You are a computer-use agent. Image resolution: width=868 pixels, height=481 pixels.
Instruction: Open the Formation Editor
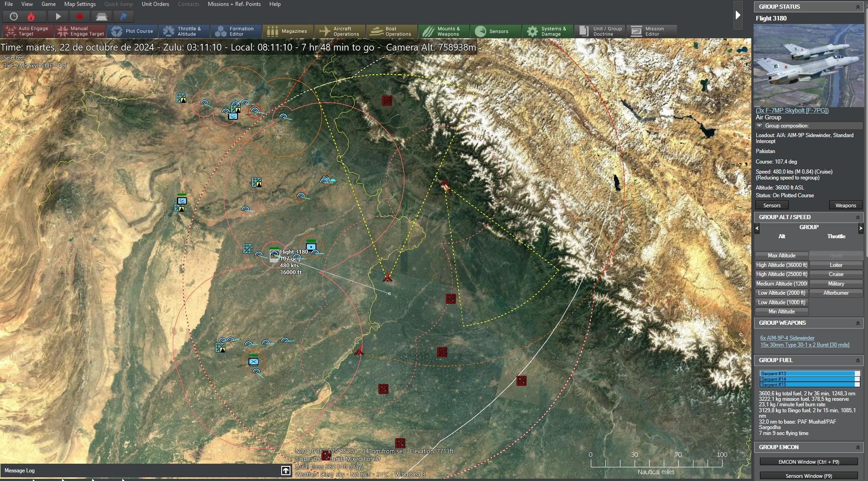pyautogui.click(x=235, y=31)
